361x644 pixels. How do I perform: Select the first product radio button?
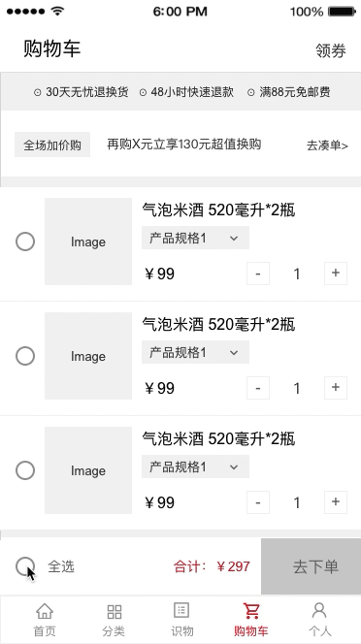pyautogui.click(x=25, y=241)
